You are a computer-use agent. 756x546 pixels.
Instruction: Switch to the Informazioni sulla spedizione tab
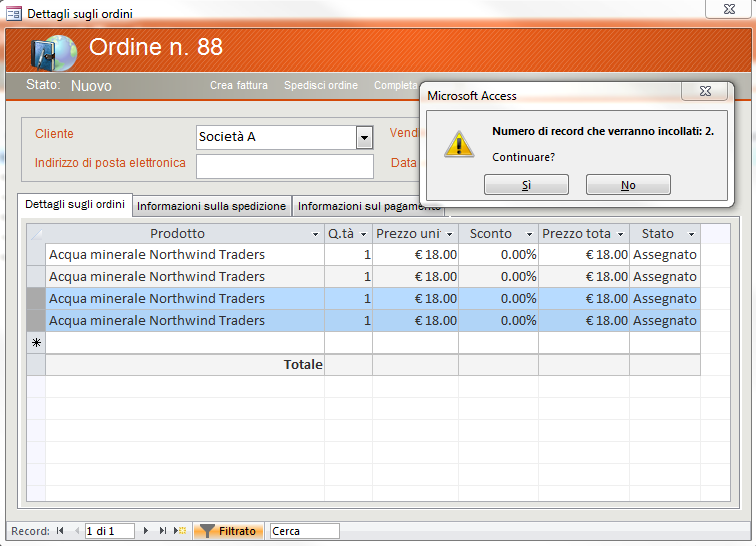[211, 206]
